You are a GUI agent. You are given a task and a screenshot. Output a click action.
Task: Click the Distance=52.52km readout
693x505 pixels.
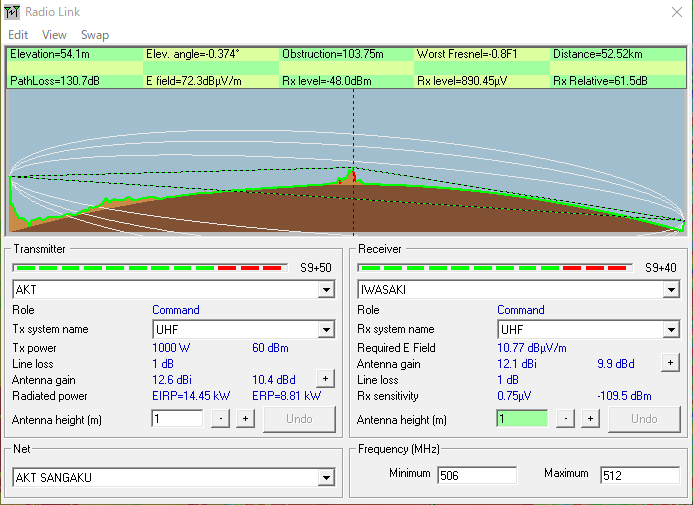click(x=598, y=54)
